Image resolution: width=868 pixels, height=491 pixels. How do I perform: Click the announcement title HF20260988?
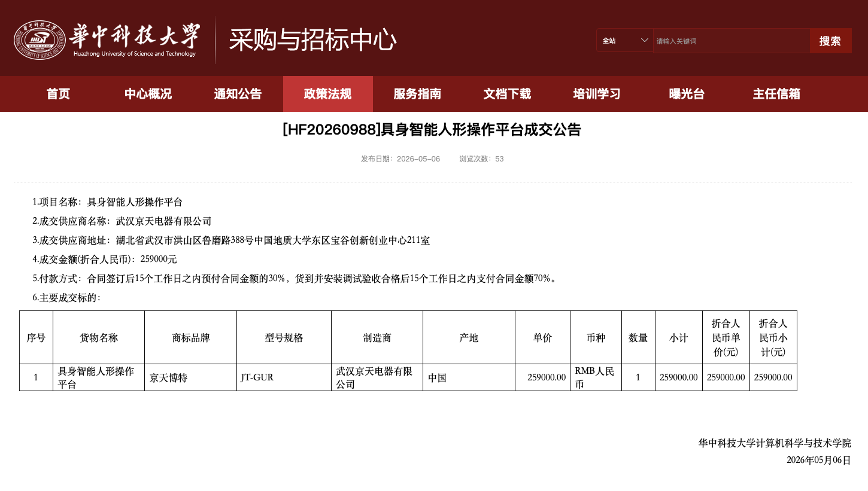click(432, 130)
